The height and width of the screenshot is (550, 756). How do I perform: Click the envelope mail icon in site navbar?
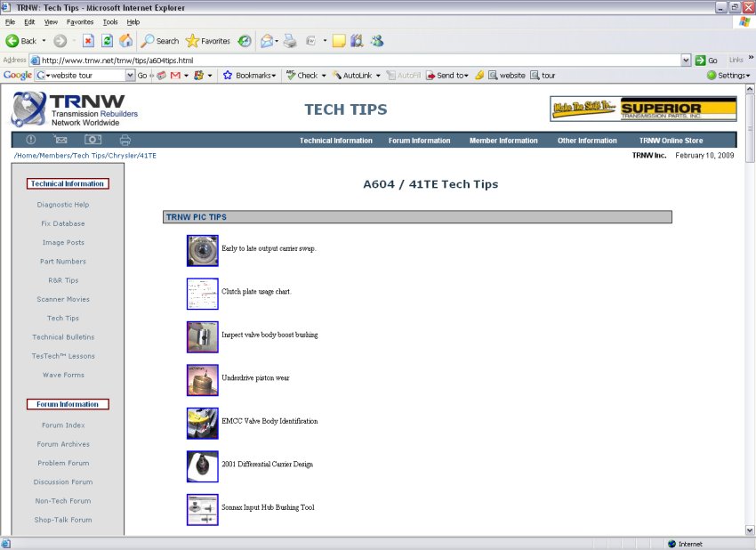click(60, 141)
